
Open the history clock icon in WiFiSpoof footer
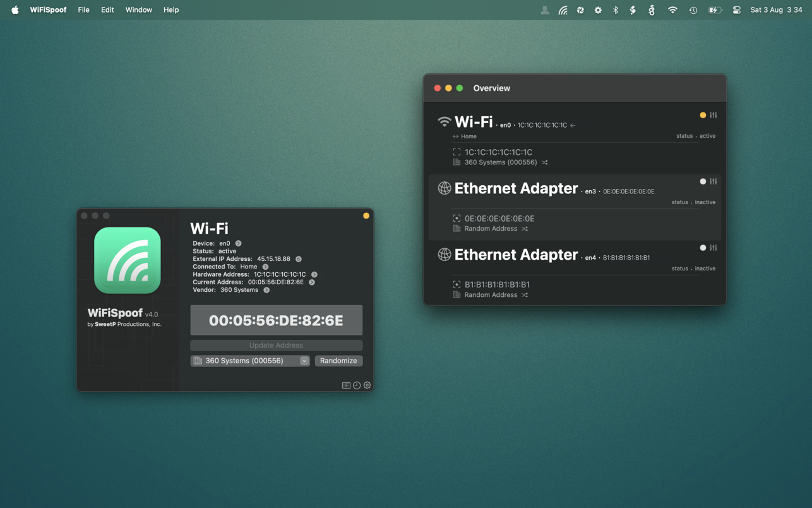coord(357,385)
